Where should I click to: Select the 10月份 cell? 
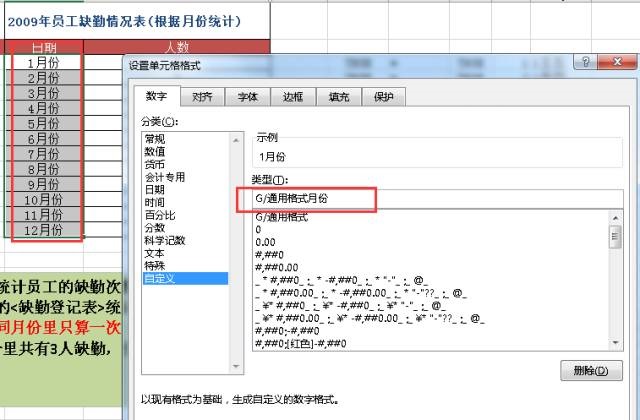[44, 200]
